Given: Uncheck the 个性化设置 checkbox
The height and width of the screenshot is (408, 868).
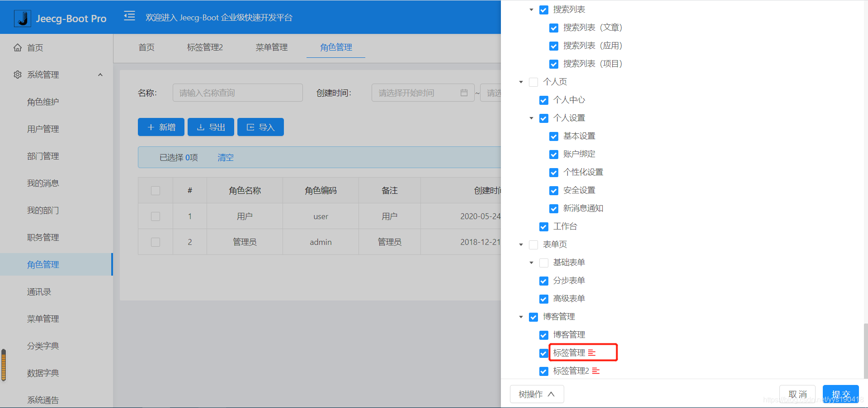Looking at the screenshot, I should click(x=554, y=173).
